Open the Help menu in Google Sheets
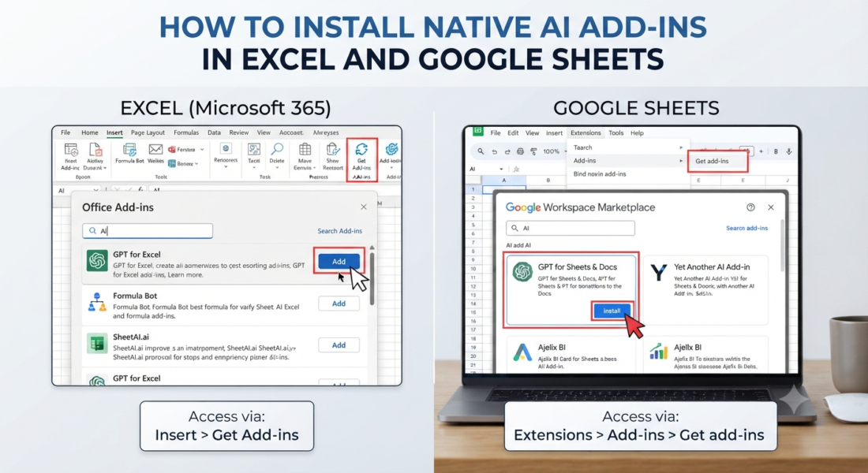Screen dimensions: 868x473 (x=637, y=132)
